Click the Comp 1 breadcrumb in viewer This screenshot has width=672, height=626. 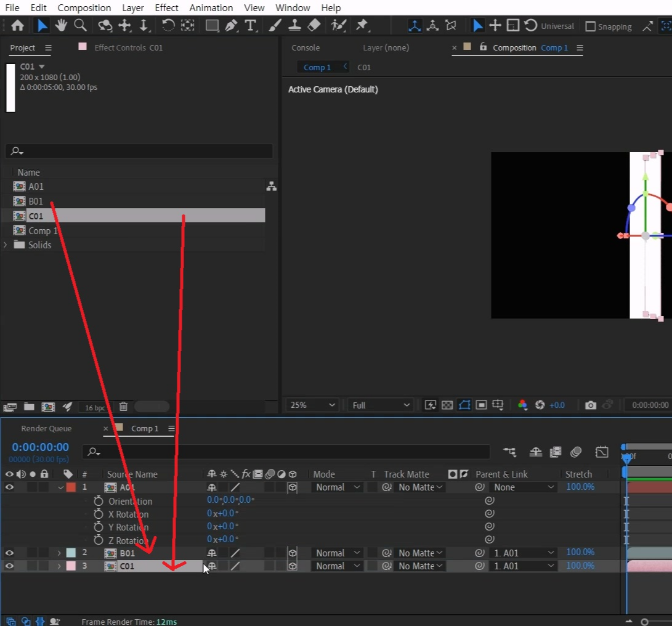click(x=317, y=67)
